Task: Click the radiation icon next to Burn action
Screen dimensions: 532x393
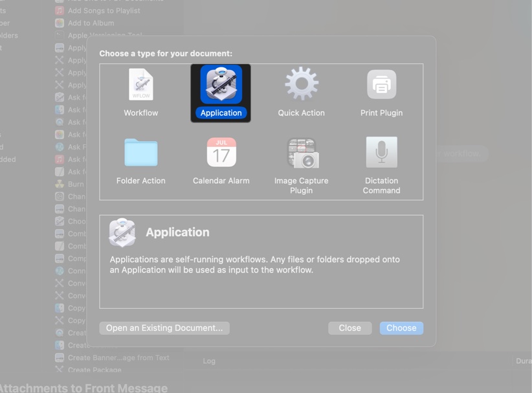Action: click(x=60, y=184)
